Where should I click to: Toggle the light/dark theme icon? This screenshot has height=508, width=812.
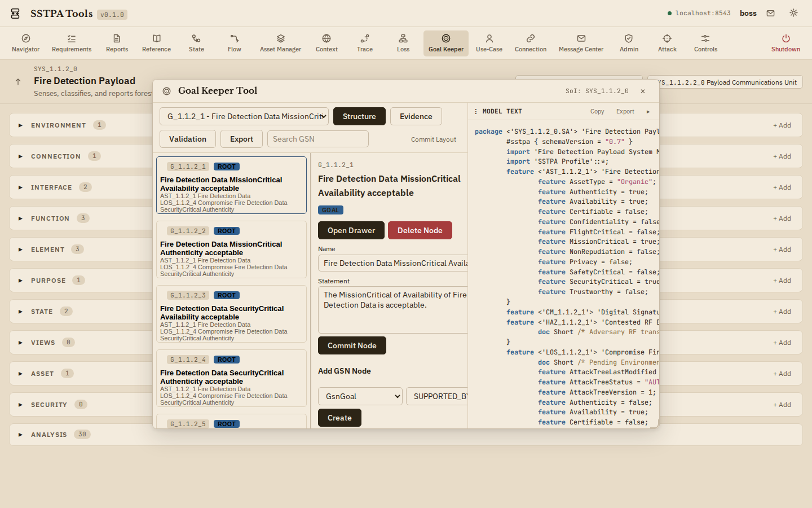(x=793, y=13)
